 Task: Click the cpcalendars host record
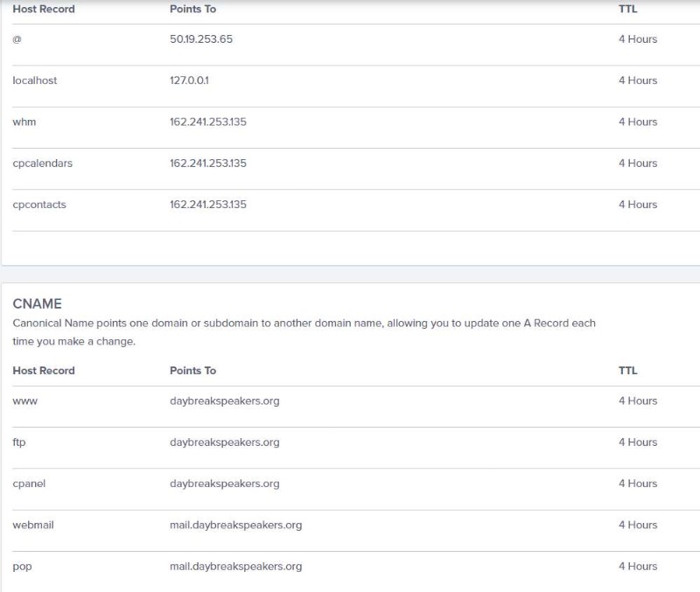click(x=42, y=164)
